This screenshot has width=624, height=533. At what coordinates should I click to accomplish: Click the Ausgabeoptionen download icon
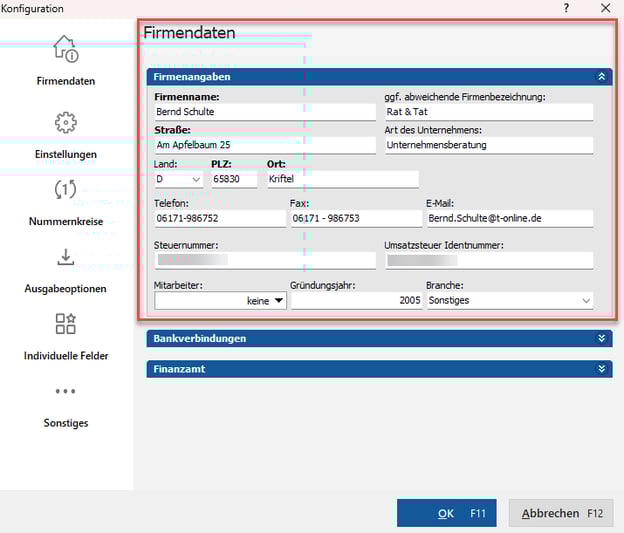66,258
